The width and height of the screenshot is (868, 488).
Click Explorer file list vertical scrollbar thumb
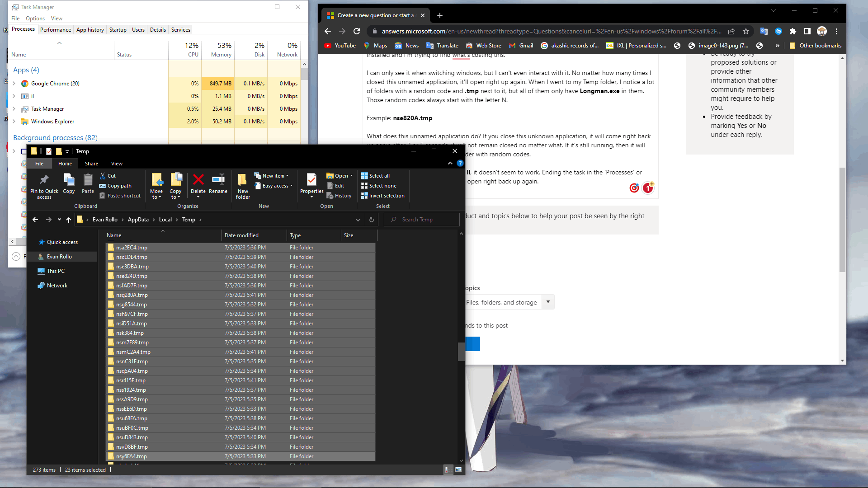(x=461, y=352)
